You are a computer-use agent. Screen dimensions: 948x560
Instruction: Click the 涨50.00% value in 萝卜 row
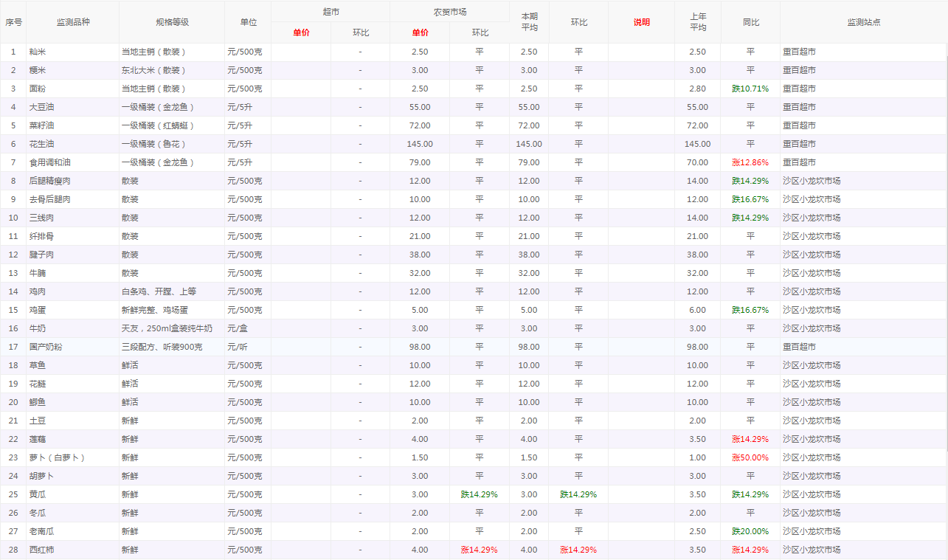pos(750,457)
